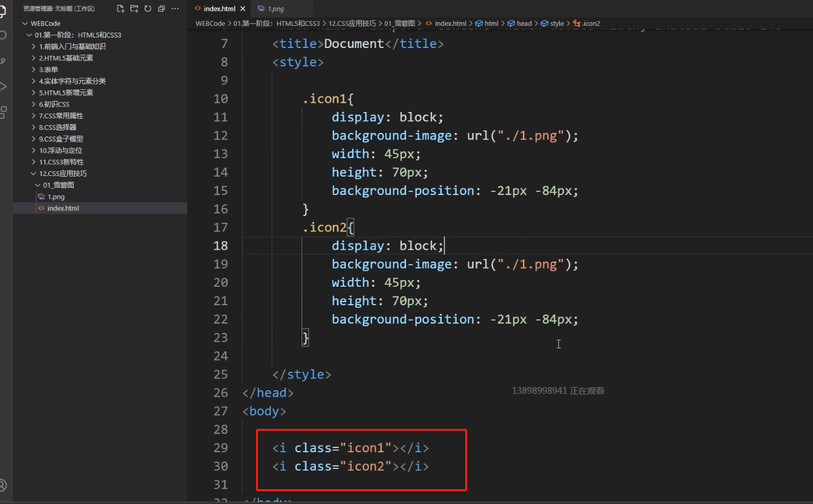Expand the 7.CSS常用属性 folder
This screenshot has height=504, width=813.
pyautogui.click(x=34, y=116)
